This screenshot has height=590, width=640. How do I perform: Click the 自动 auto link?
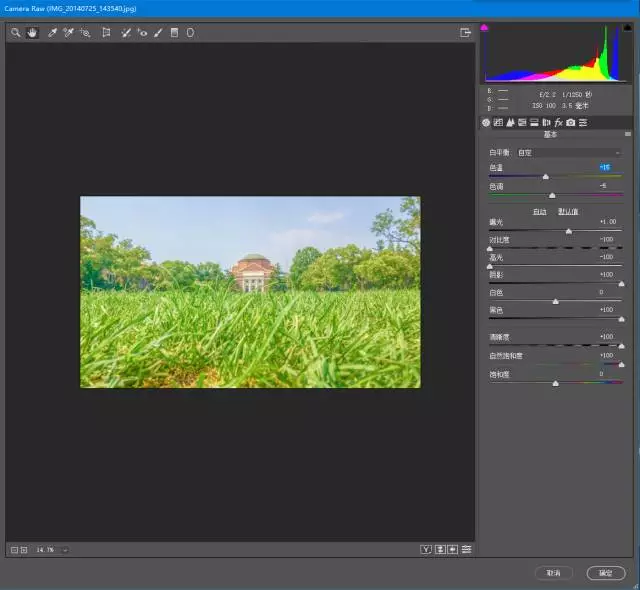[540, 211]
